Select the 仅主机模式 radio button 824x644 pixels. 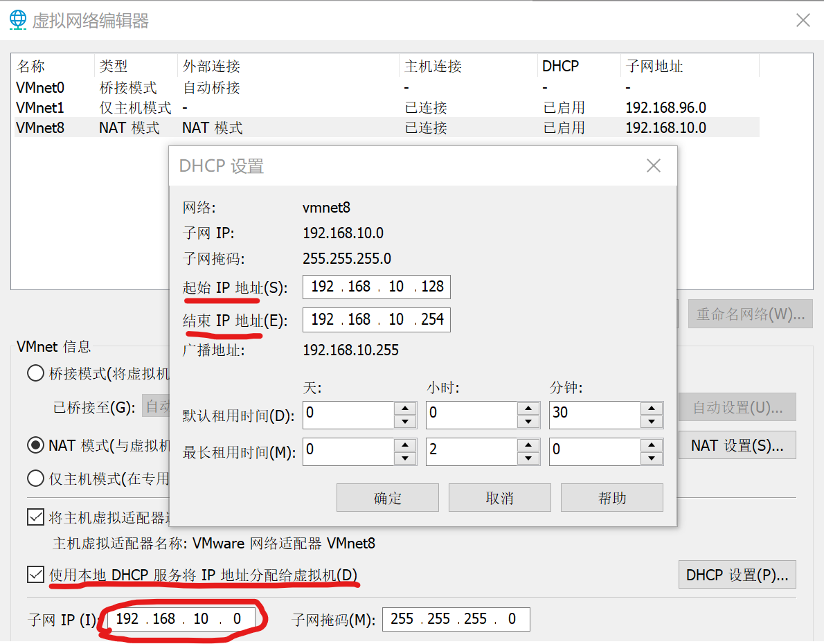(x=35, y=478)
